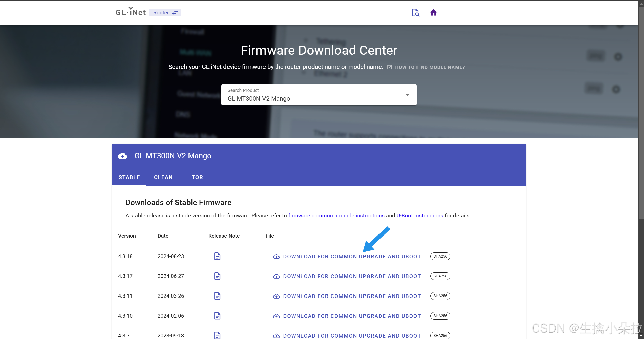
Task: Open release note for version 4.3.10
Action: click(x=217, y=316)
